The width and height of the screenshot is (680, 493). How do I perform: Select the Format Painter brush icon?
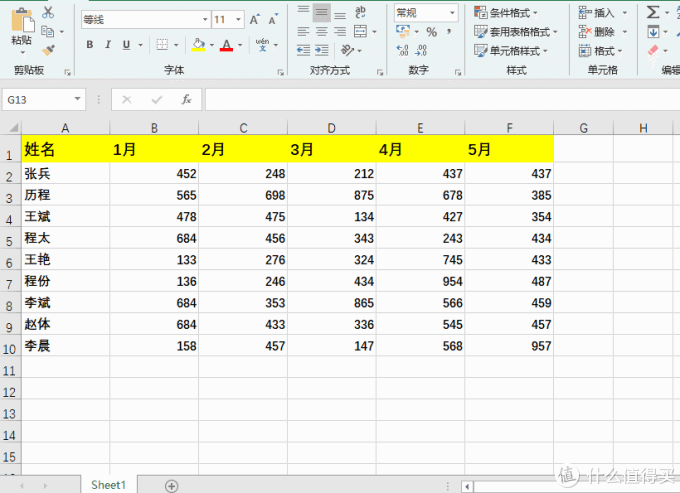click(48, 49)
